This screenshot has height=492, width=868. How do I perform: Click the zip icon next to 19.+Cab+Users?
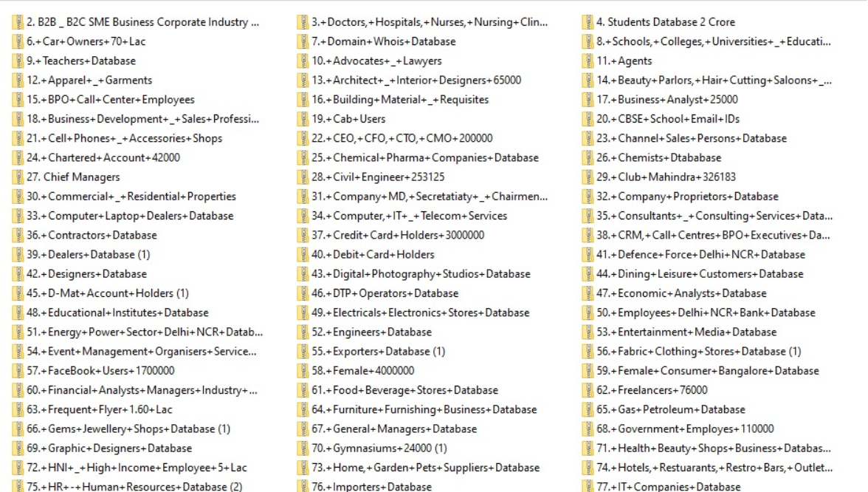coord(303,119)
